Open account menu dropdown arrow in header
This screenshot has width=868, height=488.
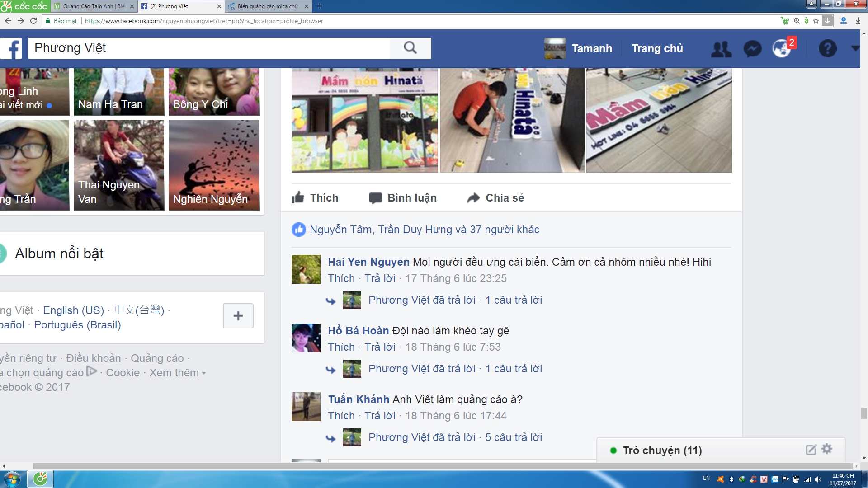click(854, 48)
